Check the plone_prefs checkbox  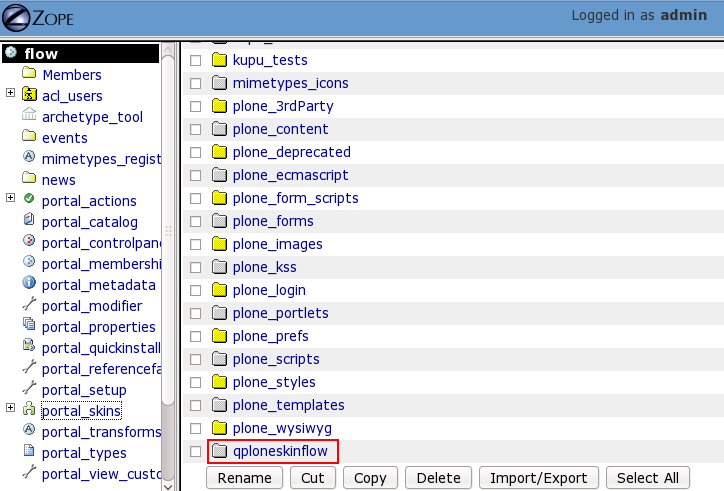pos(196,336)
